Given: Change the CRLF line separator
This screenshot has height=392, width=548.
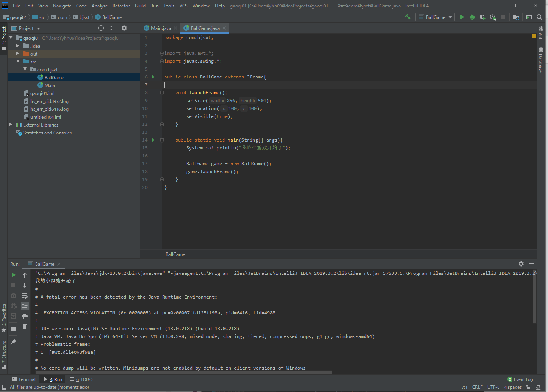Looking at the screenshot, I should pyautogui.click(x=477, y=387).
